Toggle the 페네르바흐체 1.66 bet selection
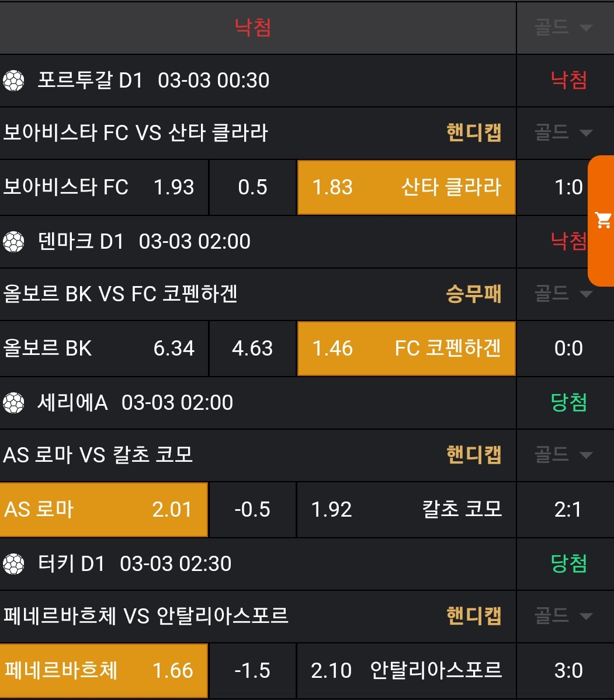The width and height of the screenshot is (614, 700). click(x=104, y=671)
